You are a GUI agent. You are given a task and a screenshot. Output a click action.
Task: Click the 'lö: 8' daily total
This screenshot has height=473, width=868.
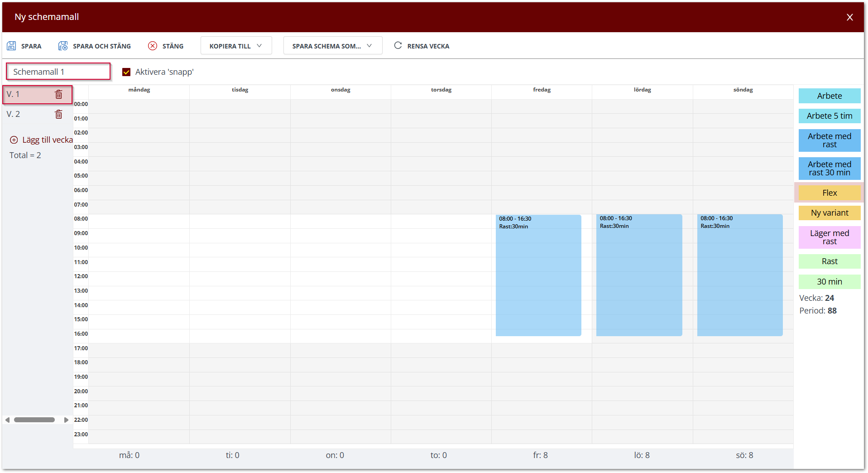pyautogui.click(x=642, y=455)
